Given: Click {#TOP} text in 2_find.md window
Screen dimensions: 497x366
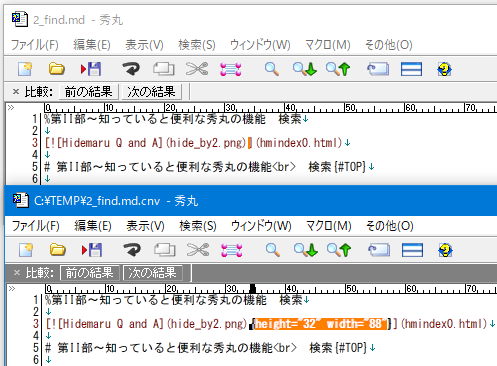Looking at the screenshot, I should [x=350, y=166].
